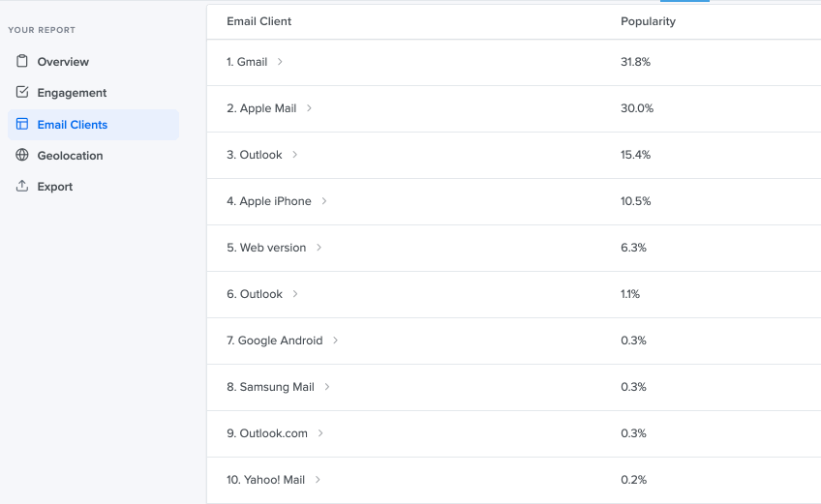Expand the Gmail row chevron
Viewport: 821px width, 504px height.
click(280, 62)
